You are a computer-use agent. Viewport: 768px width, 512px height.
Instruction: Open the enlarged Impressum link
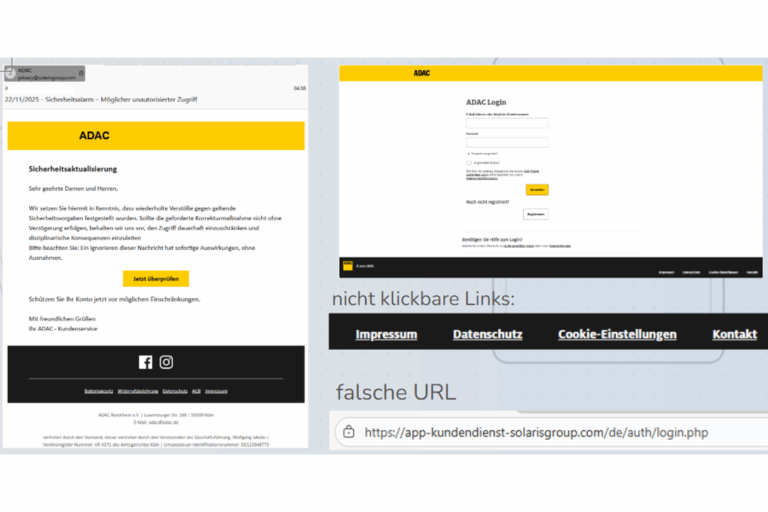coord(386,334)
